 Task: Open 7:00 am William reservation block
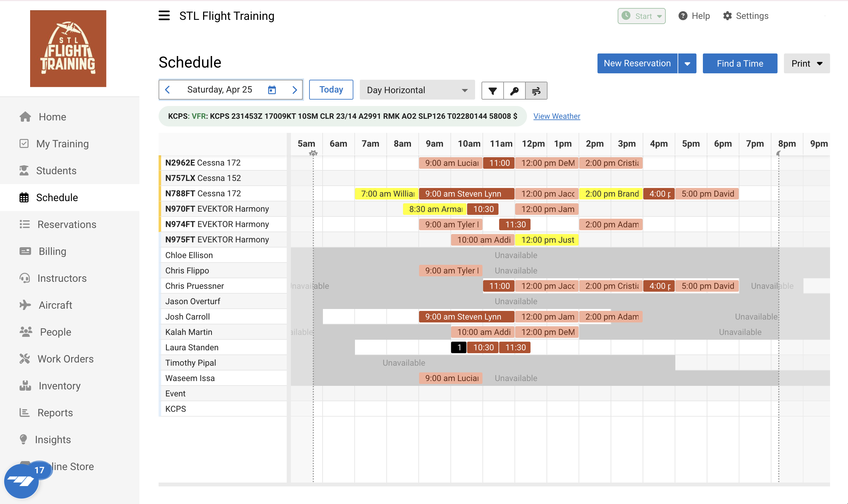coord(387,194)
